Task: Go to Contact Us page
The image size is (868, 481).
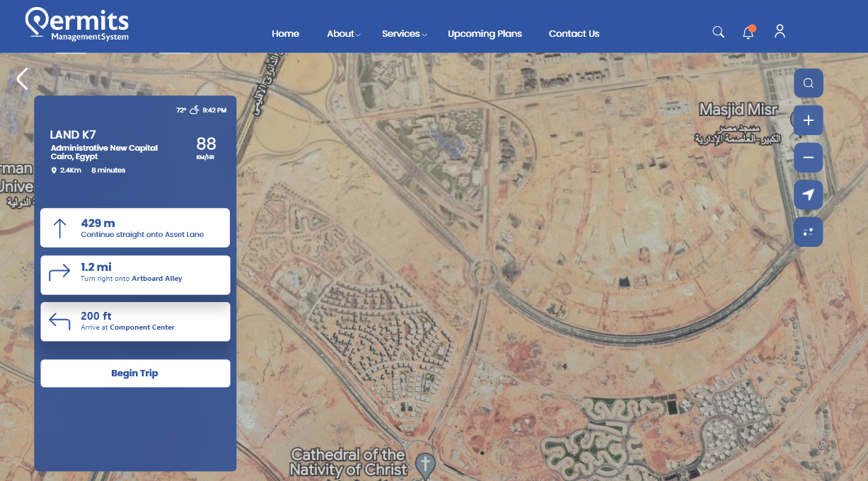Action: click(574, 34)
